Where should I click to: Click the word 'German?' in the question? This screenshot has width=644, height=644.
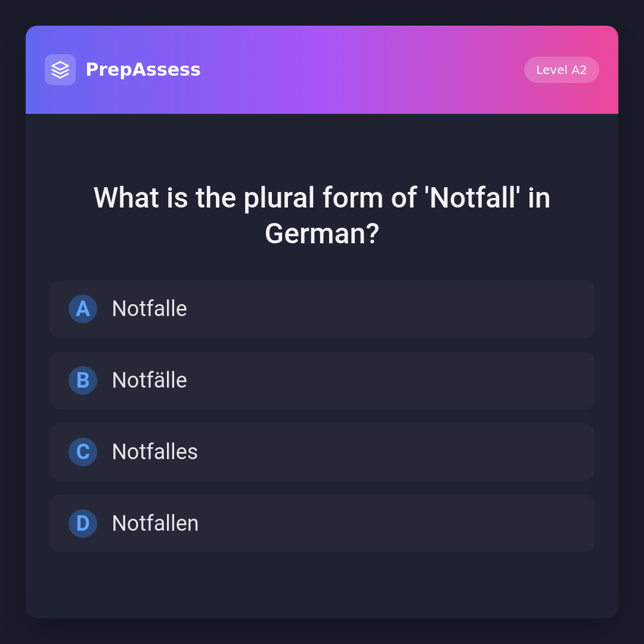tap(322, 234)
